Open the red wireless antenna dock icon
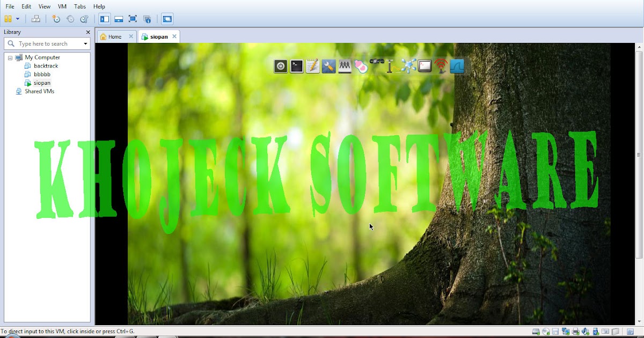 coord(441,66)
